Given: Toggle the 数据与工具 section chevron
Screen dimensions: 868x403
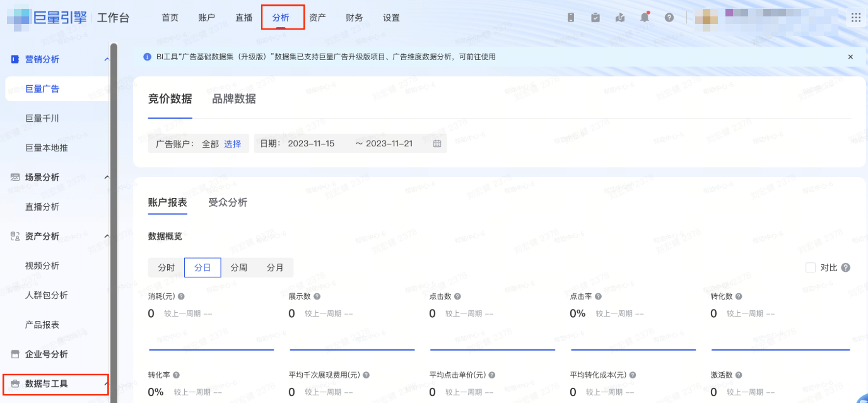Looking at the screenshot, I should (x=105, y=383).
